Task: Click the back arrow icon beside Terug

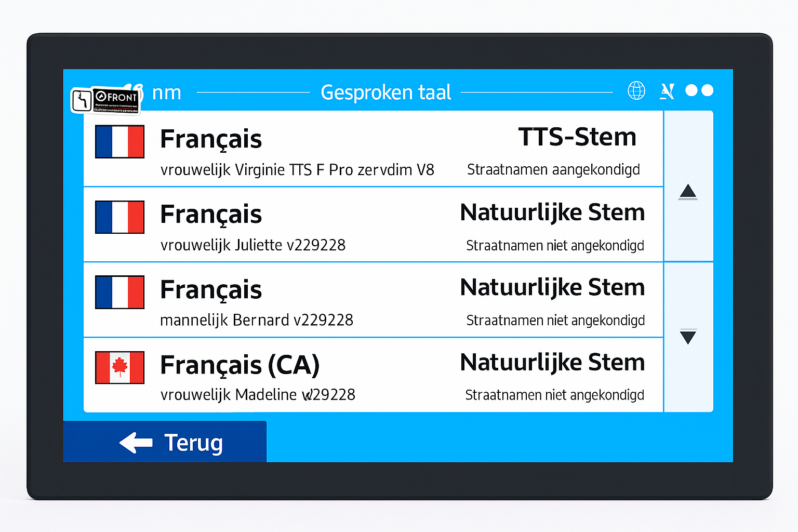Action: [136, 443]
